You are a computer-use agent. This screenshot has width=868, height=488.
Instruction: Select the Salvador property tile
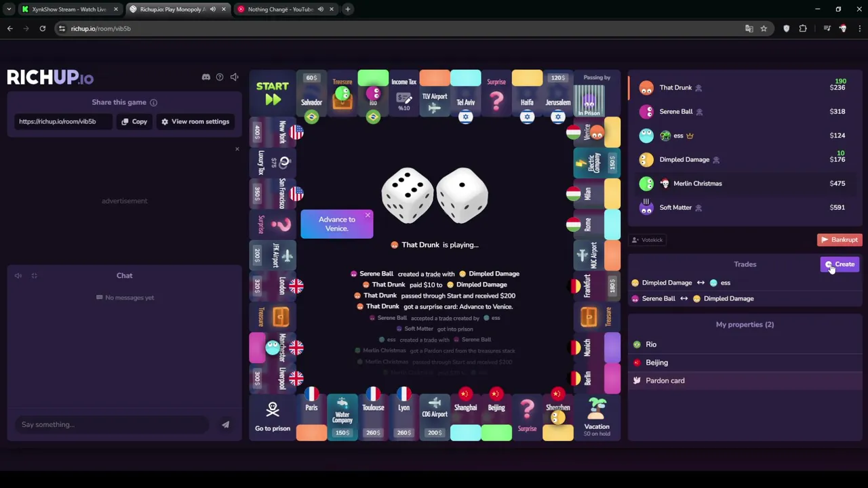click(311, 94)
